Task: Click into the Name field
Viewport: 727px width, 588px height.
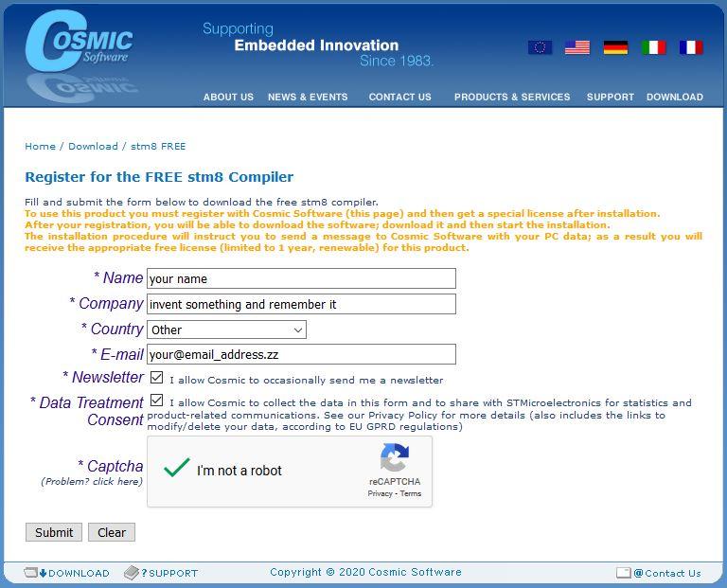Action: [301, 278]
